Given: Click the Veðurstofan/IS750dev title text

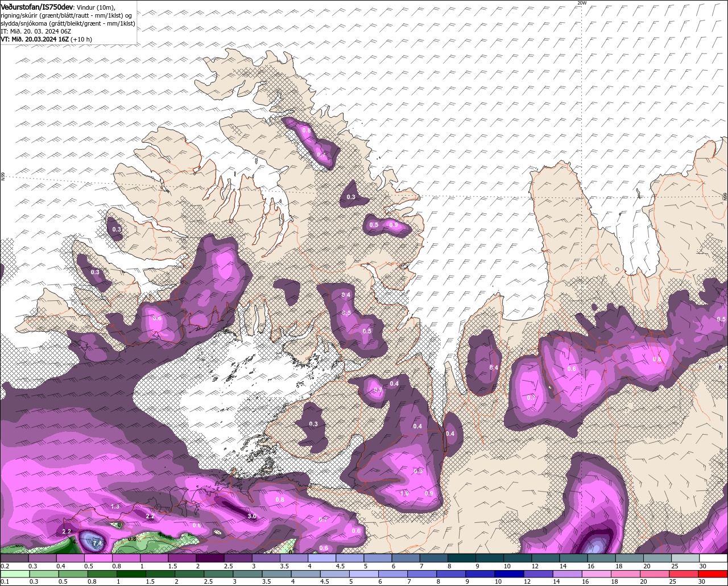Looking at the screenshot, I should [x=36, y=6].
